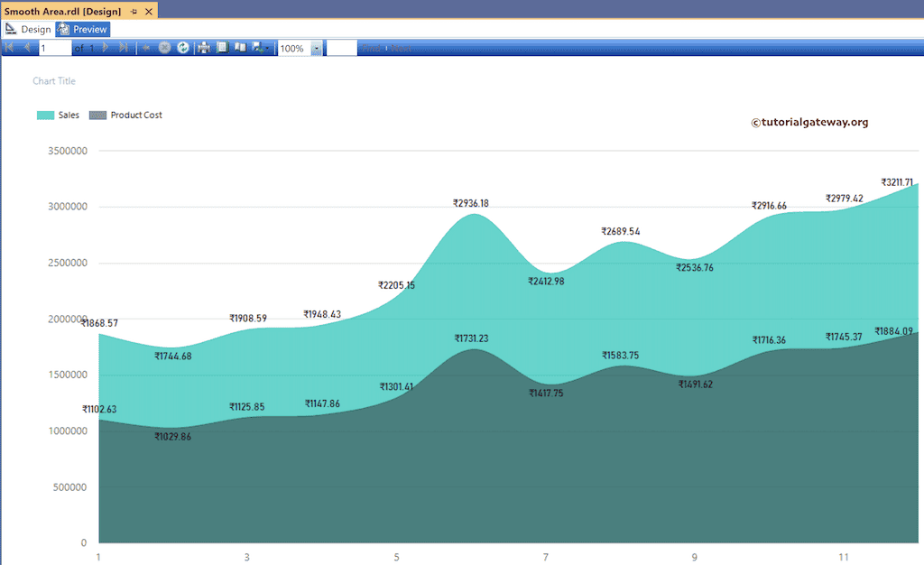Click the ₹2936.18 data label
Image resolution: width=924 pixels, height=565 pixels.
pyautogui.click(x=471, y=203)
